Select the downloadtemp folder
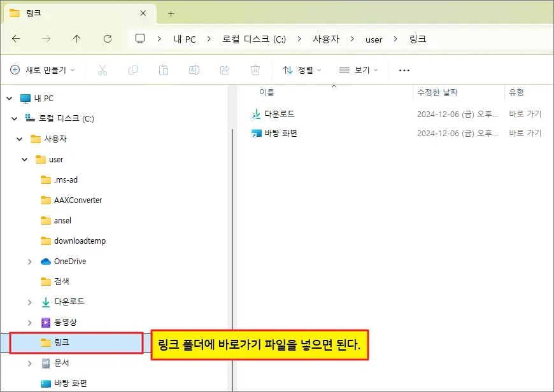554x392 pixels. click(x=73, y=241)
